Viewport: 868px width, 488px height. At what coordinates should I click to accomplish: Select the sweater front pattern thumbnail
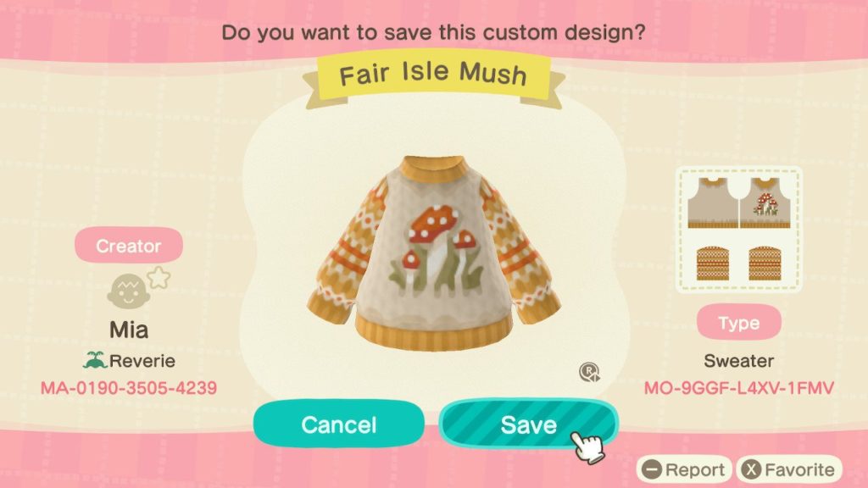click(765, 203)
